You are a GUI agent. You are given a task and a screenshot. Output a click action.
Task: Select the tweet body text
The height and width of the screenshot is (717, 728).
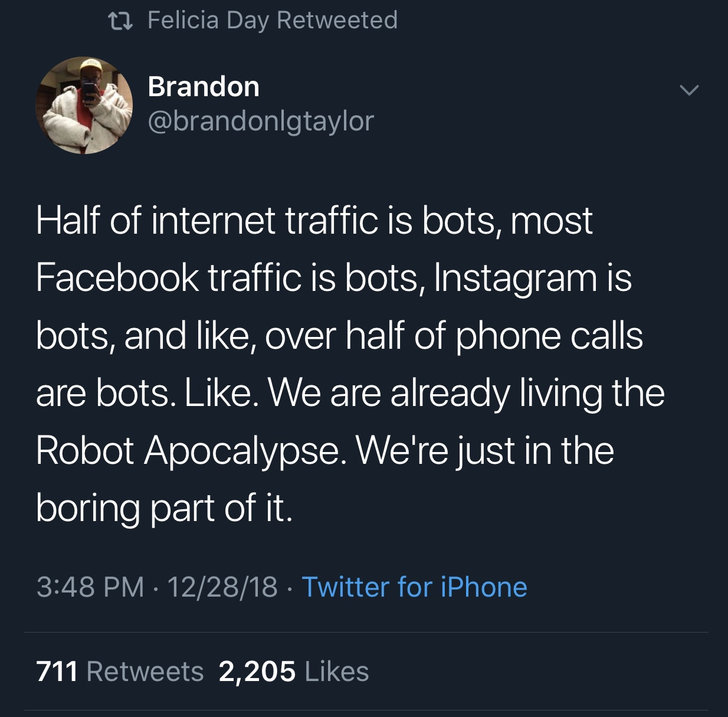350,364
